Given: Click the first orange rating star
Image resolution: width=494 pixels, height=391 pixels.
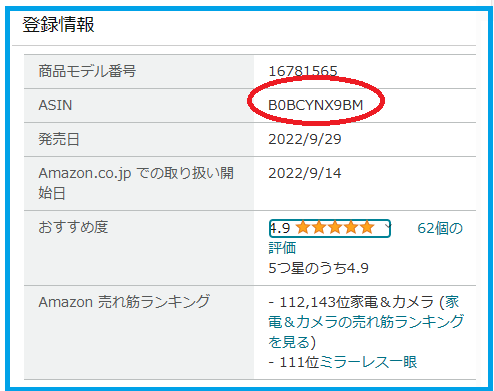Looking at the screenshot, I should tap(303, 228).
